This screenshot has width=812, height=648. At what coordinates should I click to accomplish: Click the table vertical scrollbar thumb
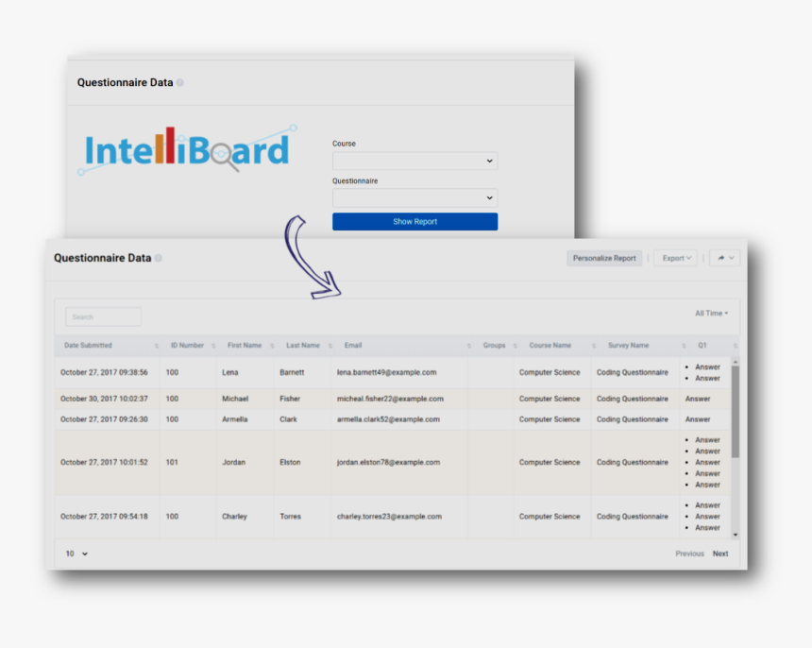pyautogui.click(x=736, y=412)
